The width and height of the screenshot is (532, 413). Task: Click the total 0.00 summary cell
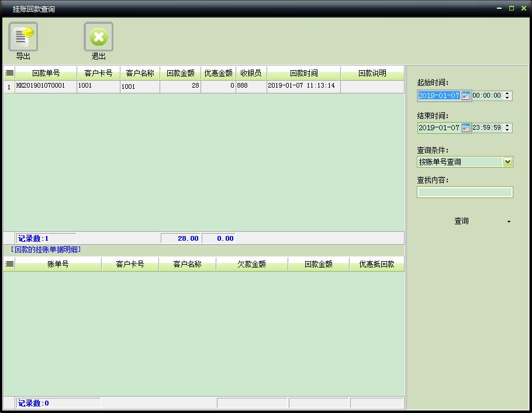pyautogui.click(x=219, y=238)
